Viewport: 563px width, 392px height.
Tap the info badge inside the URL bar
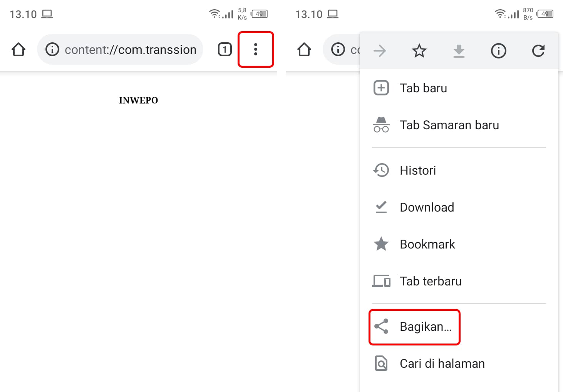pyautogui.click(x=52, y=49)
